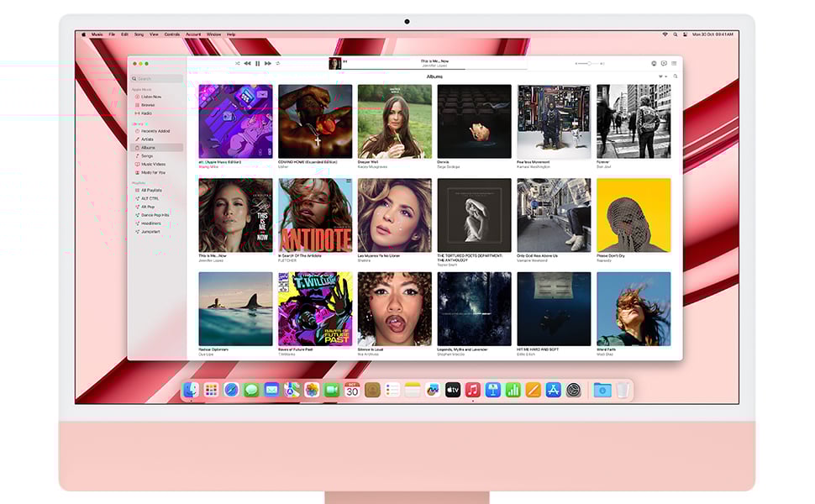Open Keynote from the Dock
The width and height of the screenshot is (815, 504).
pos(492,390)
